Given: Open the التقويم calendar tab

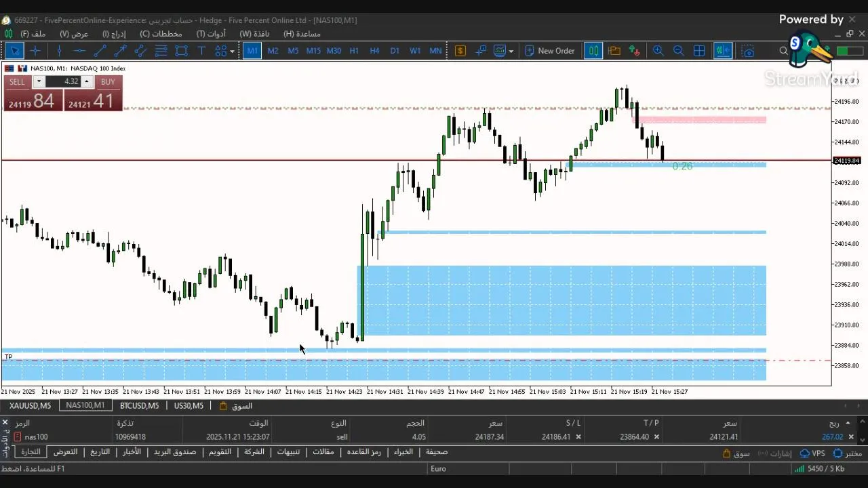Looking at the screenshot, I should 220,452.
